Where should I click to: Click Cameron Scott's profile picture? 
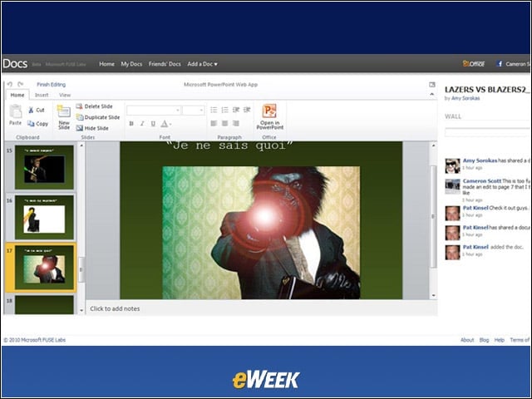(452, 186)
